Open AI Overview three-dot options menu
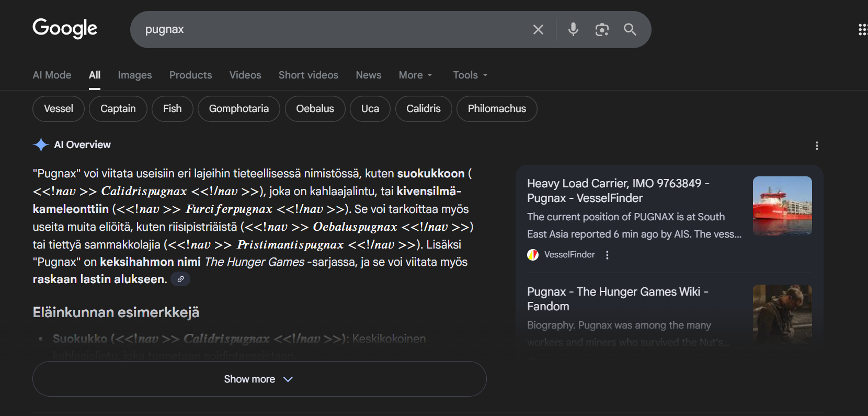This screenshot has width=868, height=416. pos(817,146)
